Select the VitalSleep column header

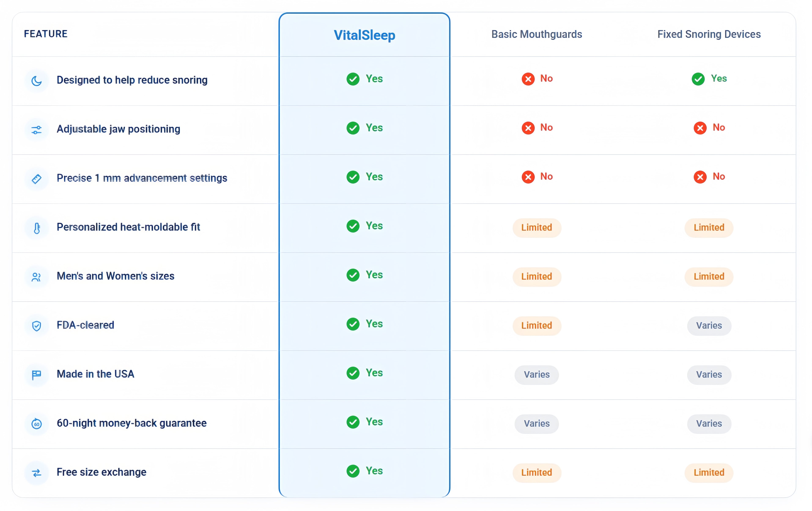(364, 35)
